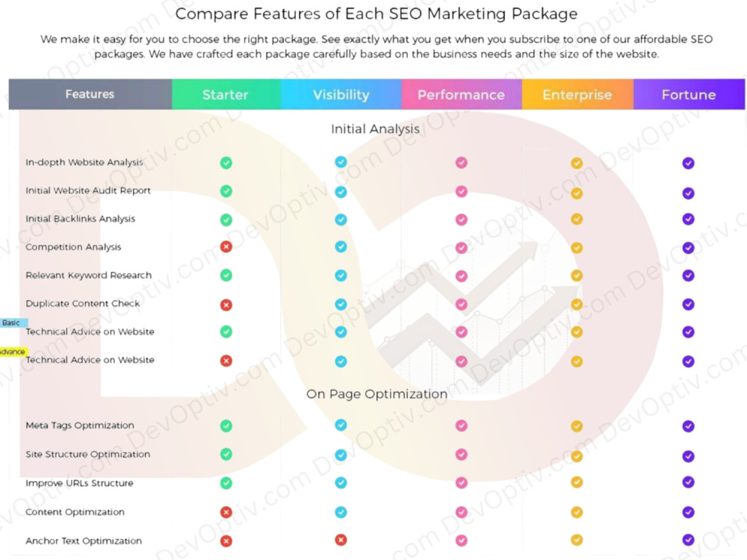The image size is (747, 560).
Task: Click Enterprise orange check for Initial Backlinks Analysis
Action: point(577,219)
